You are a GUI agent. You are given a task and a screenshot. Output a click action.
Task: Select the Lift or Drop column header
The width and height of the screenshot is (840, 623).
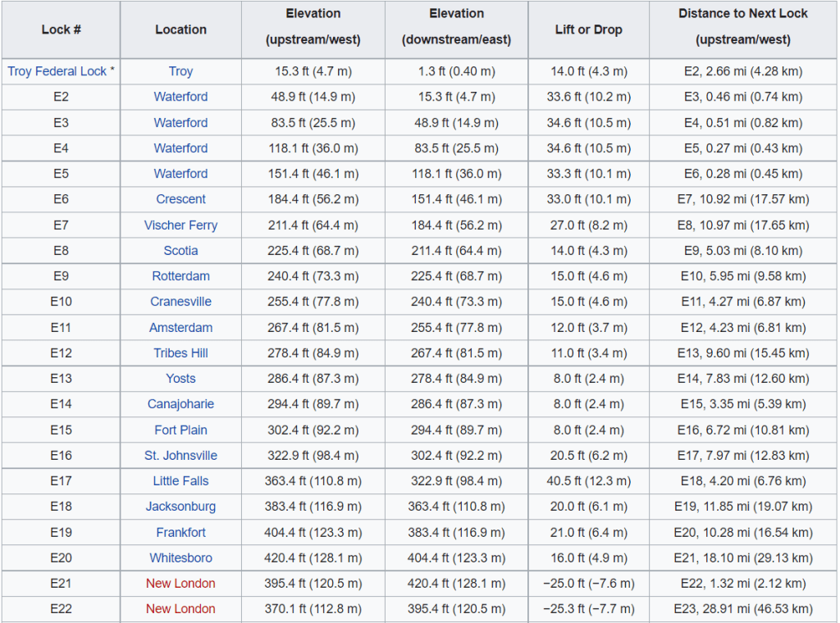588,30
